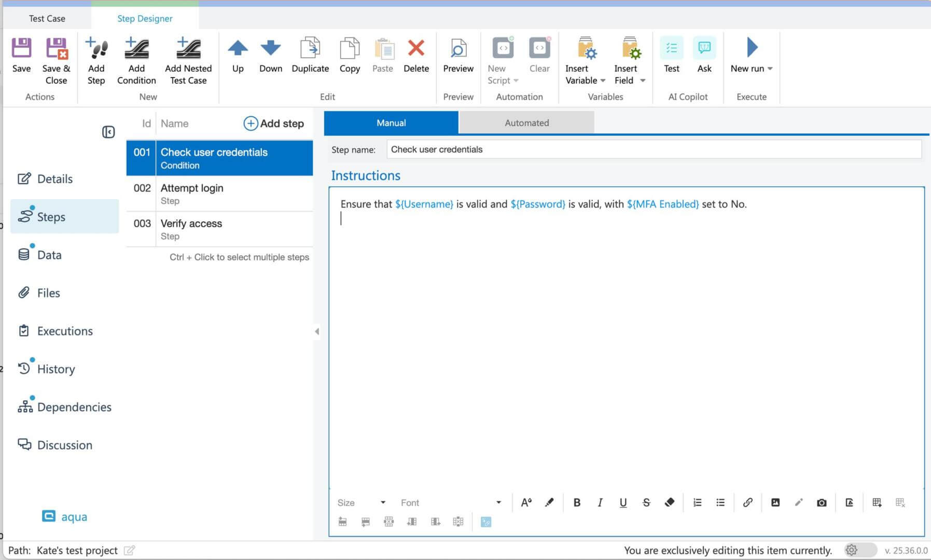Toggle the settings switch in status bar
Screen dimensions: 931x560
point(859,550)
